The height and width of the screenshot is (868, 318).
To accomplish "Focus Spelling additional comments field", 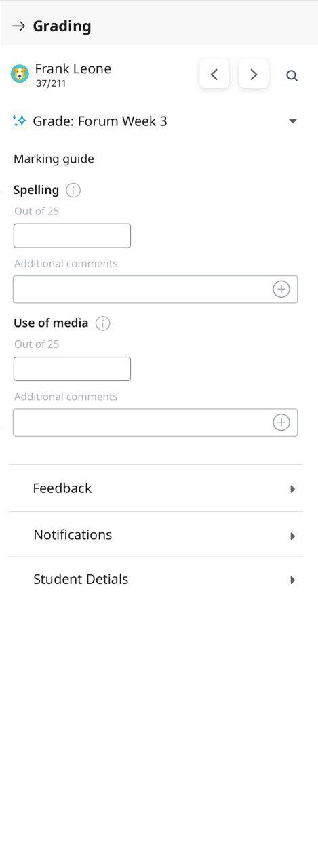I will point(155,290).
